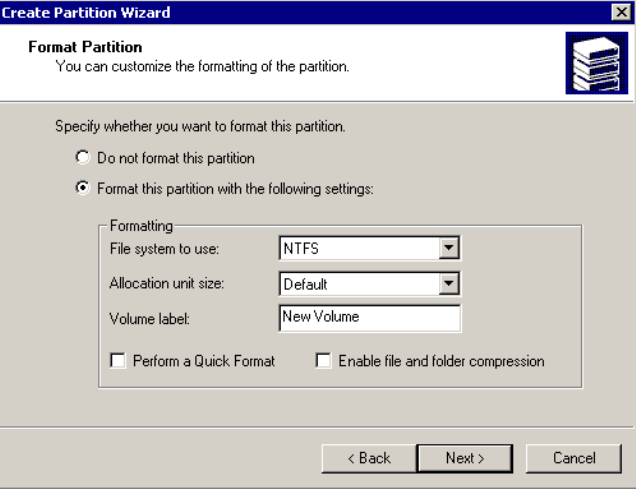Toggle Enable file and folder compression
Screen dimensions: 636x489
click(323, 361)
